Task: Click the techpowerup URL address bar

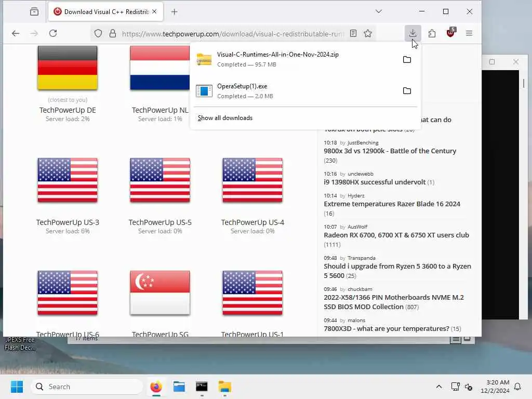Action: 232,34
